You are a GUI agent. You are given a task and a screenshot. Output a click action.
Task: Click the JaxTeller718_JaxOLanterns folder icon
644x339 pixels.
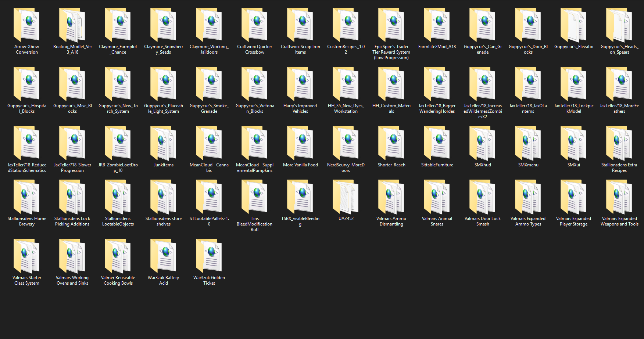tap(528, 84)
